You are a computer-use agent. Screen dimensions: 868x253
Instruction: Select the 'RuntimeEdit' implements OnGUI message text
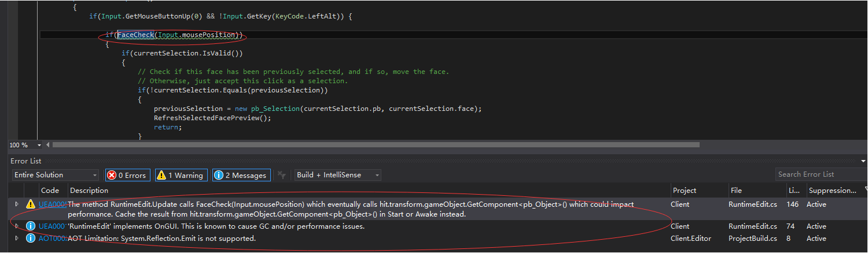coord(216,226)
